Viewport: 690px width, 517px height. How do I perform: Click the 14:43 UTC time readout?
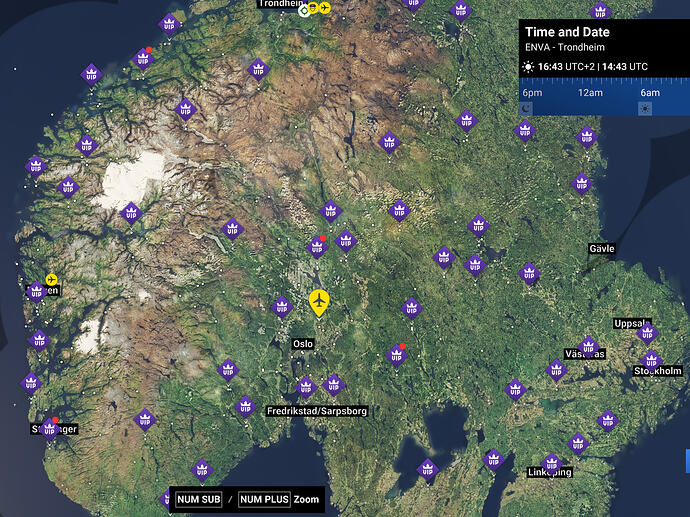[625, 67]
